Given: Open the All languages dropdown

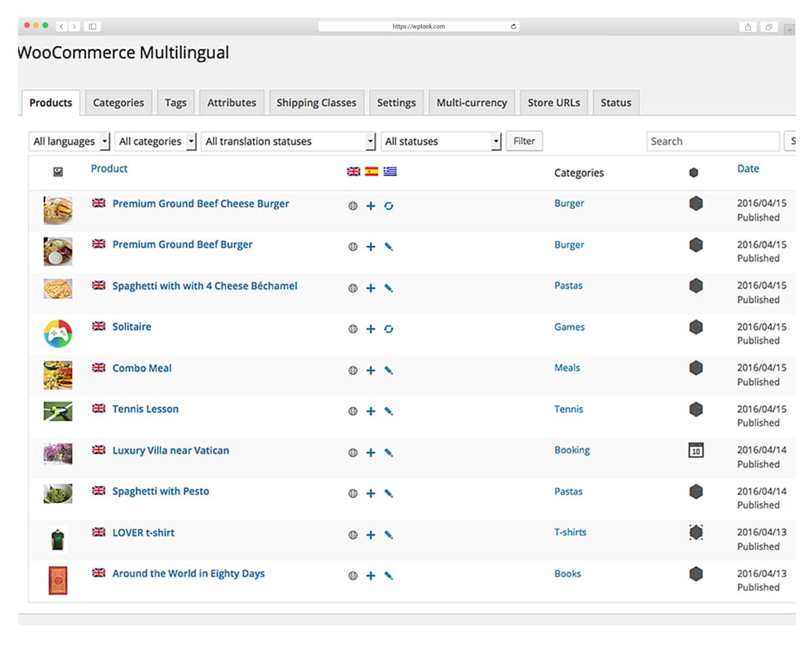Looking at the screenshot, I should (68, 141).
